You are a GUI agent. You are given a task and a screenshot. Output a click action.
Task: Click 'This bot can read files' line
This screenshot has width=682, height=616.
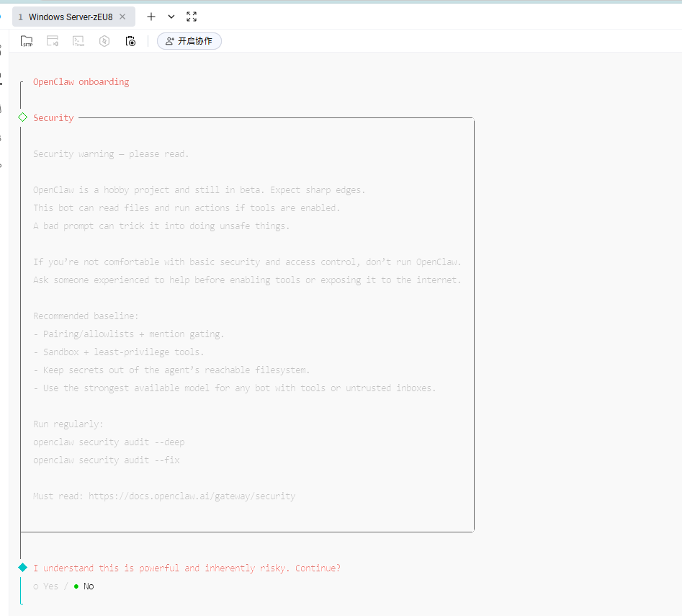[x=187, y=208]
